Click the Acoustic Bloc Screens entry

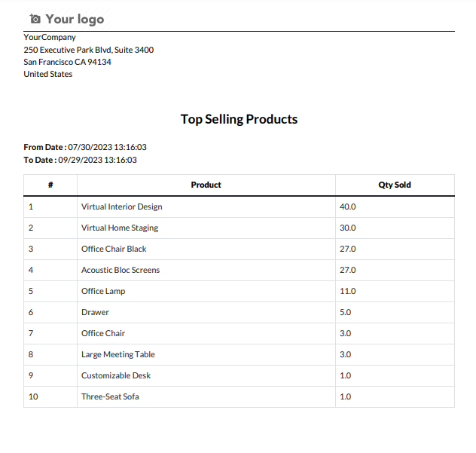click(x=121, y=270)
